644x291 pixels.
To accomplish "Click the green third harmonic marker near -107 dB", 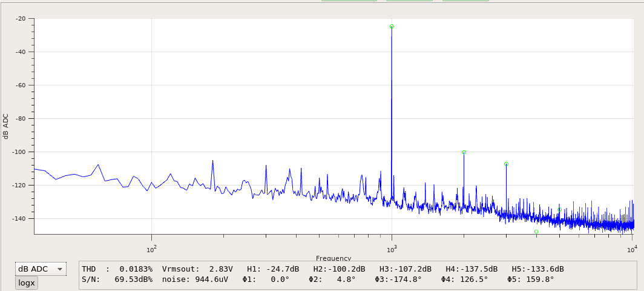I will click(x=507, y=164).
